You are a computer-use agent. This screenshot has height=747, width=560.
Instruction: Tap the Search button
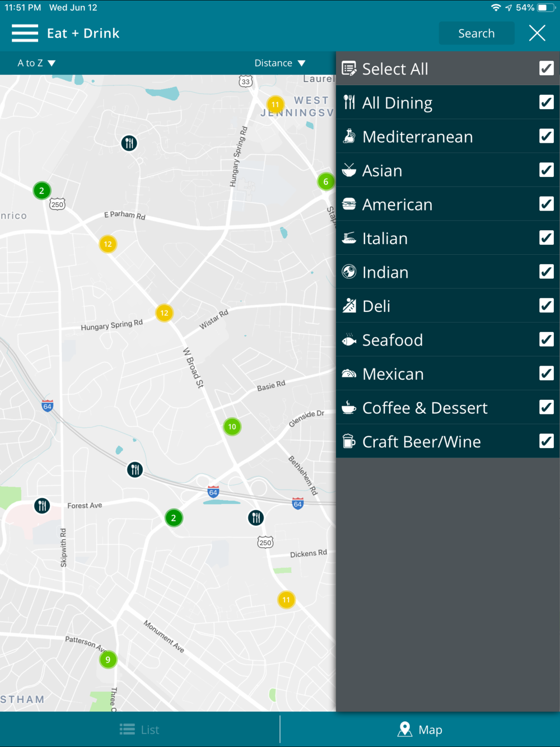tap(477, 34)
